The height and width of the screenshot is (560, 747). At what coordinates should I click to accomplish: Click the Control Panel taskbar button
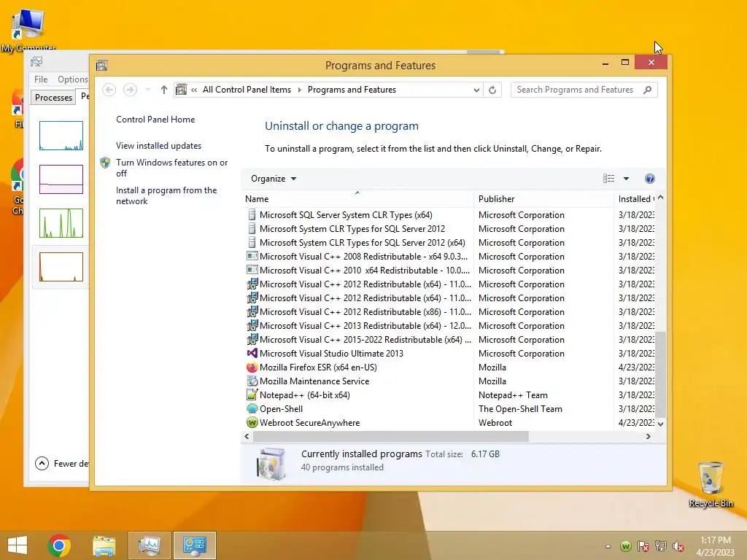pyautogui.click(x=194, y=545)
